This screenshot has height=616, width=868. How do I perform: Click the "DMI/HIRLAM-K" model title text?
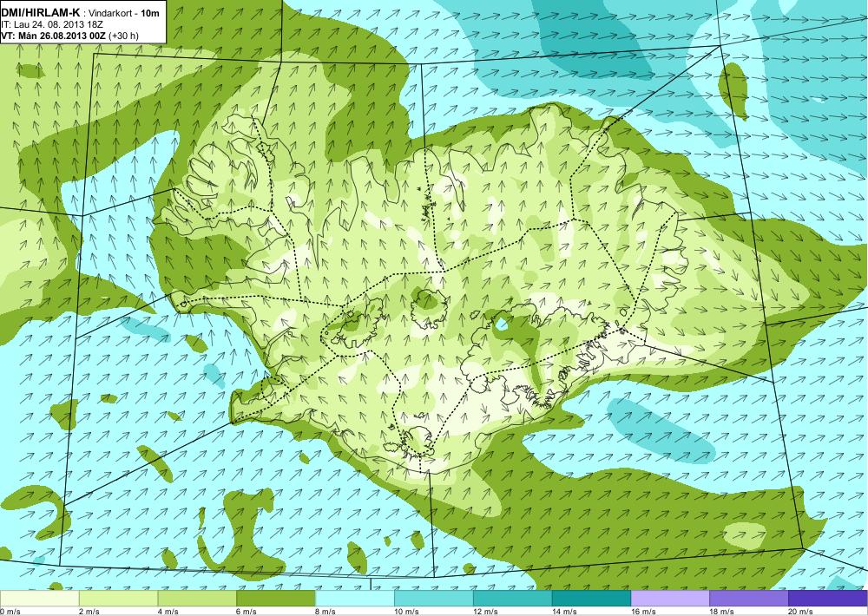(x=41, y=13)
